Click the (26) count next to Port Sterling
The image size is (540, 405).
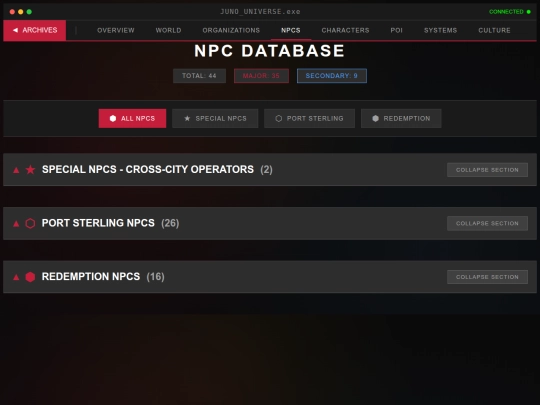pyautogui.click(x=170, y=223)
